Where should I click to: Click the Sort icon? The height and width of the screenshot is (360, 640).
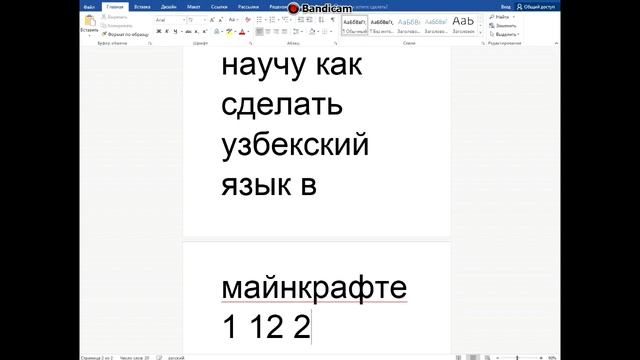pyautogui.click(x=322, y=20)
